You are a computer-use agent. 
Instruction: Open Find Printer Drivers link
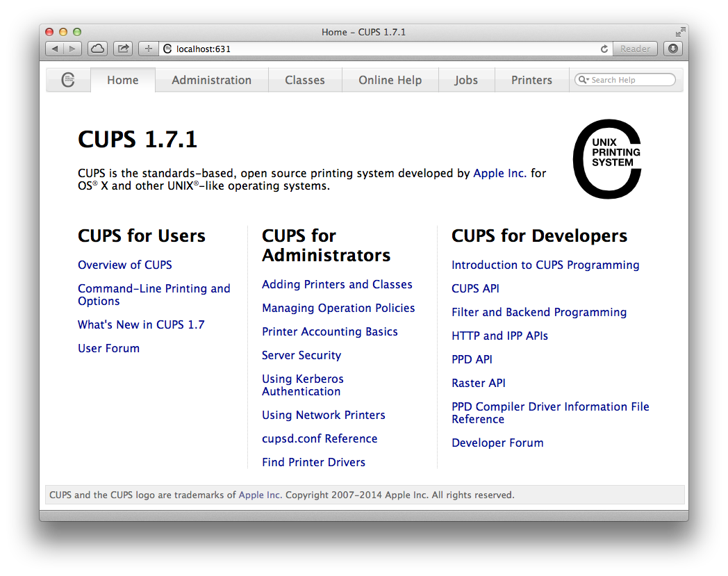(313, 462)
